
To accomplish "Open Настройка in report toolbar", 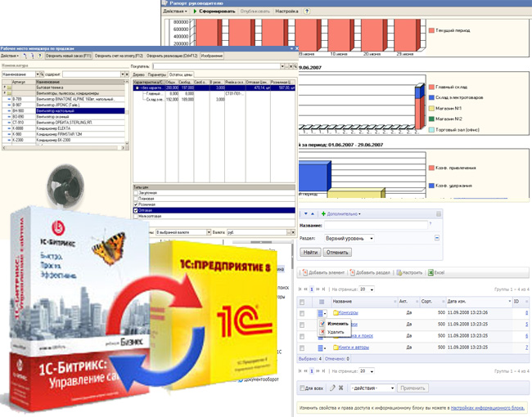I will [x=286, y=11].
